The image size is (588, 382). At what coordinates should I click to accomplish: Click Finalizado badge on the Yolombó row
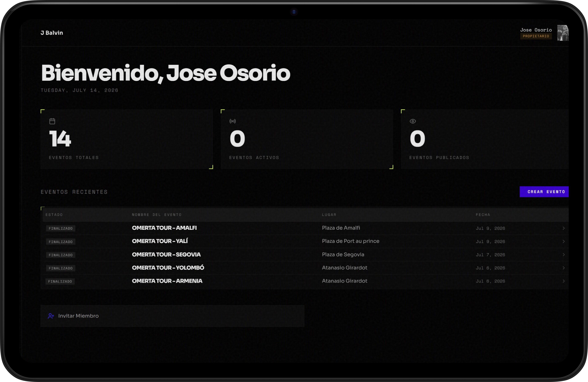coord(60,268)
